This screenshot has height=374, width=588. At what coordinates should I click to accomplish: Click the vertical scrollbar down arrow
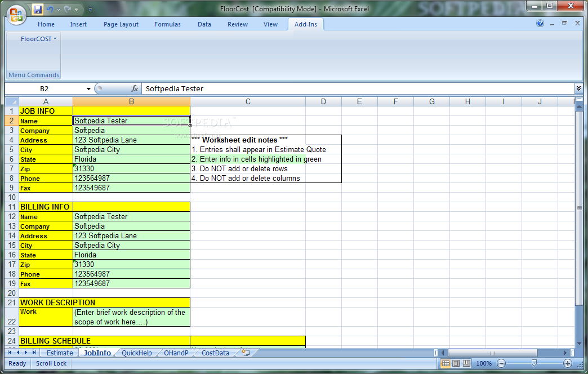pos(579,343)
